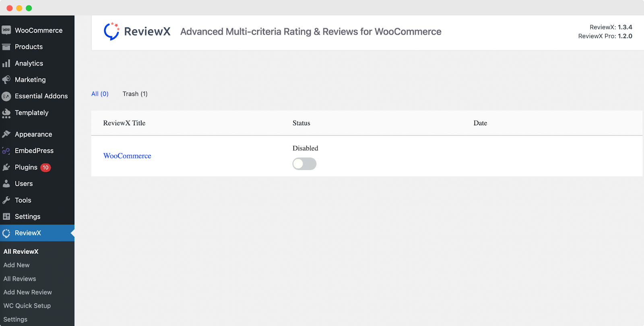The image size is (644, 326).
Task: Click the ReviewX brand name text
Action: tap(147, 31)
